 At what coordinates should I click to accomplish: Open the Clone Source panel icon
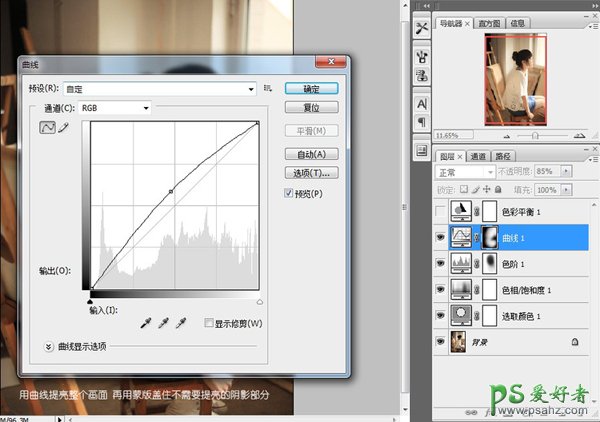[x=421, y=75]
